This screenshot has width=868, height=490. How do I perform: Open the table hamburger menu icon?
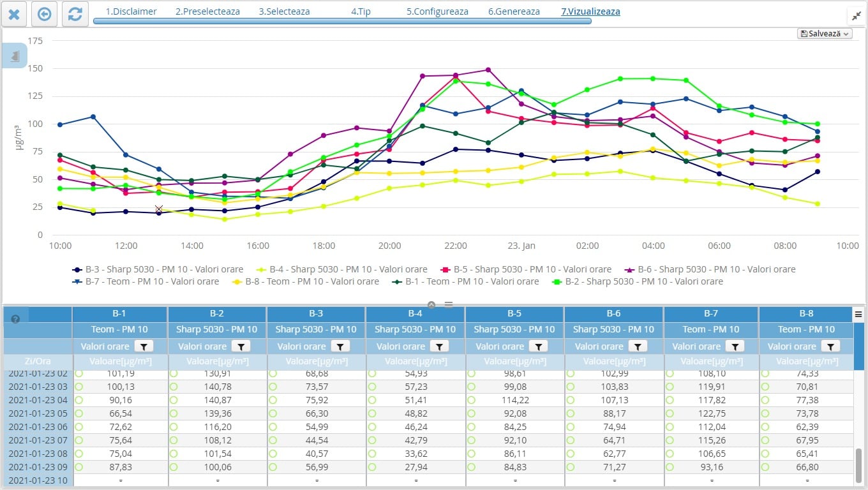point(858,315)
